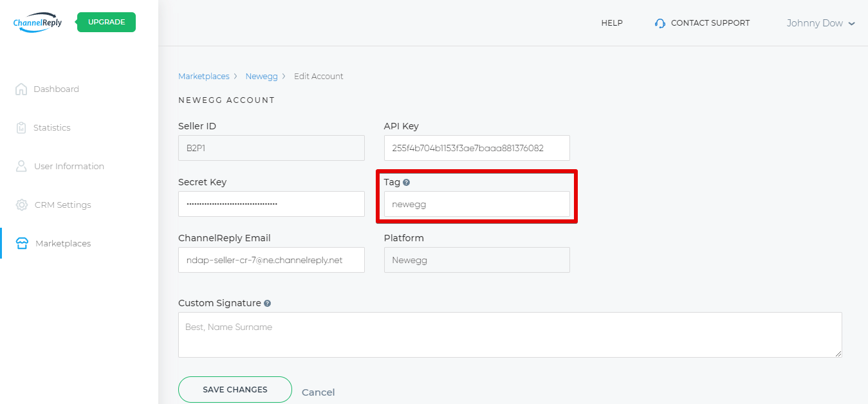
Task: Click the SAVE CHANGES button
Action: point(235,389)
